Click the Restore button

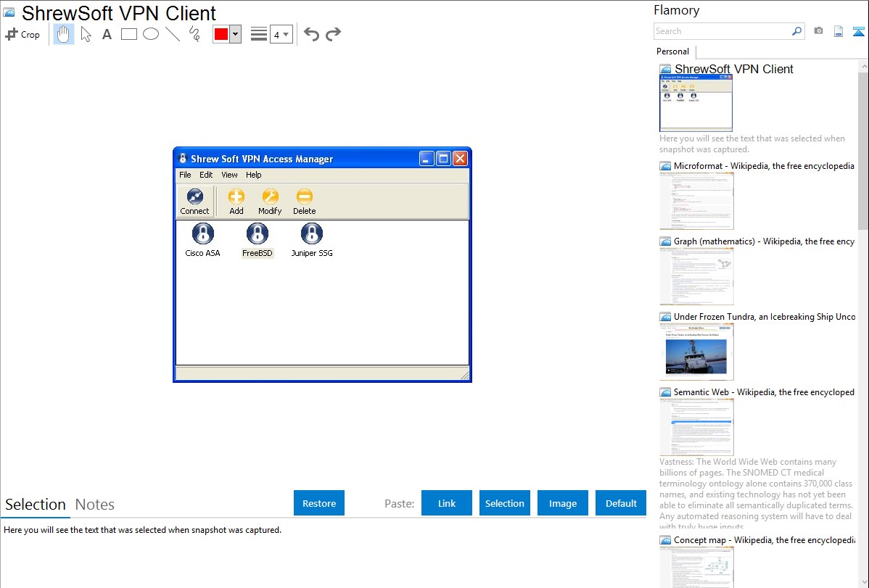[x=319, y=503]
